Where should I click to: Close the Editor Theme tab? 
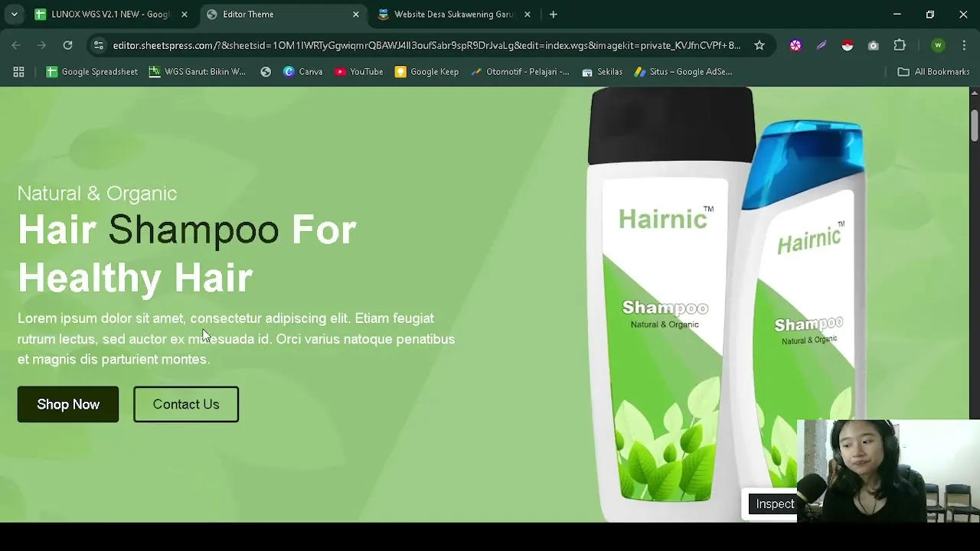pos(355,14)
